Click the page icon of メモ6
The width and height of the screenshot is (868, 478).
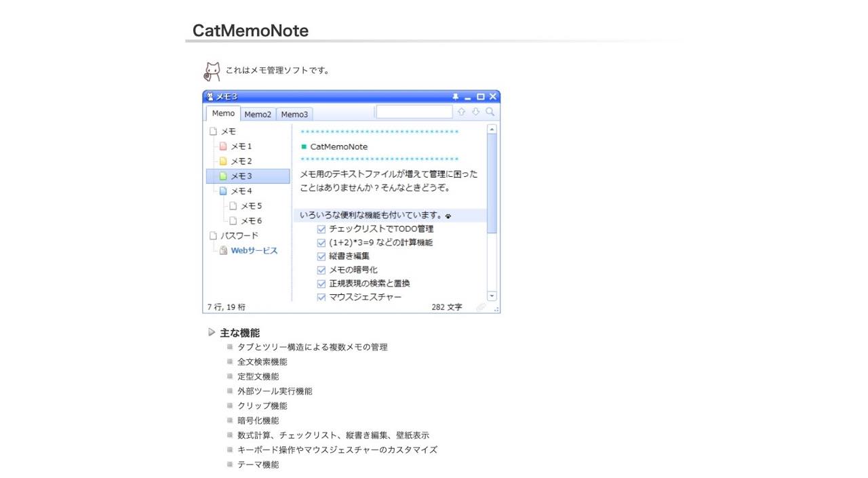point(233,221)
